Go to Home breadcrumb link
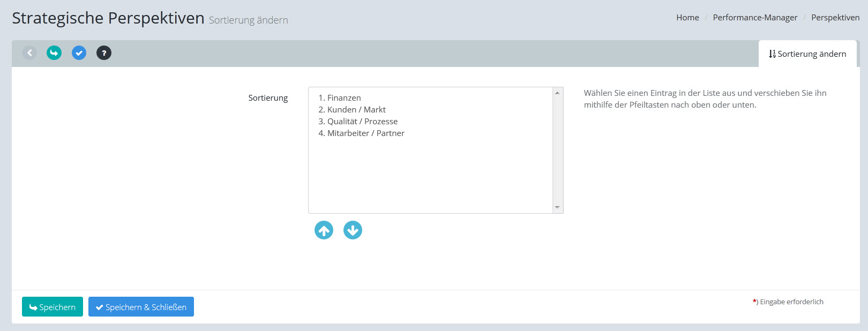Screen dimensions: 868x331 coord(687,18)
